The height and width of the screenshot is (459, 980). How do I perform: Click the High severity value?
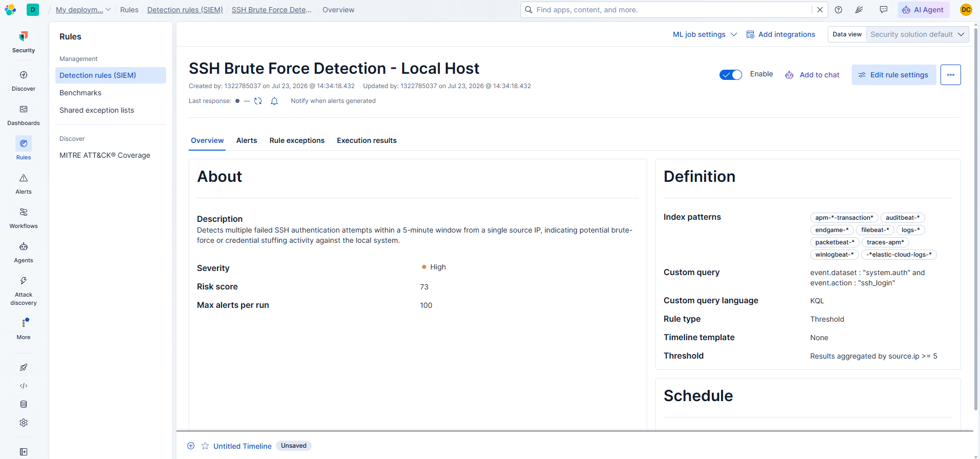pos(434,267)
